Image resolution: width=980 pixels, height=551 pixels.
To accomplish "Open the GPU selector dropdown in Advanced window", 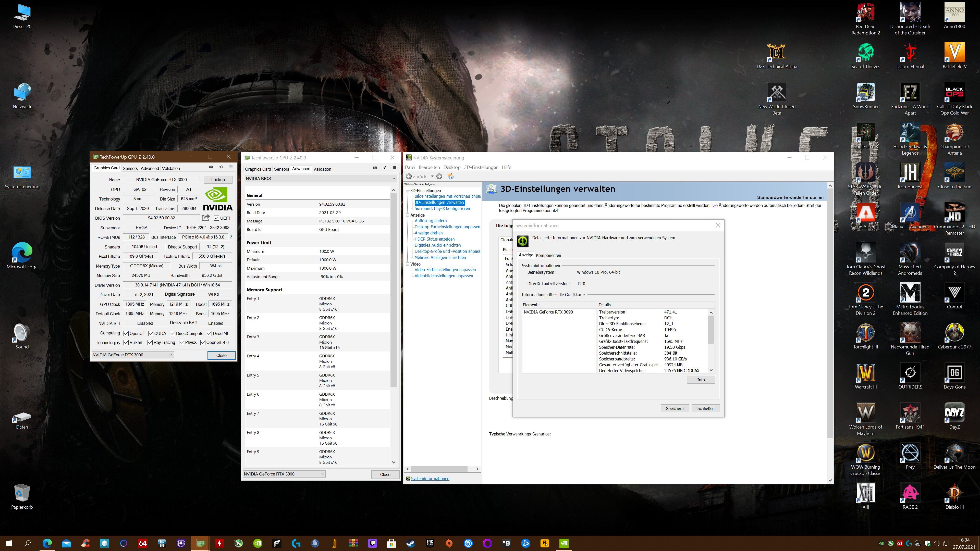I will coord(284,474).
